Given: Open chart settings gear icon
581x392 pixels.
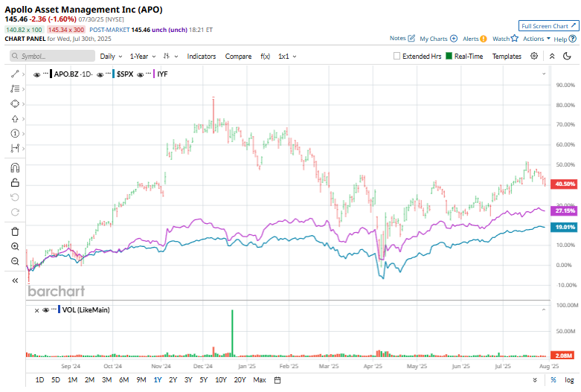Looking at the screenshot, I should (534, 56).
